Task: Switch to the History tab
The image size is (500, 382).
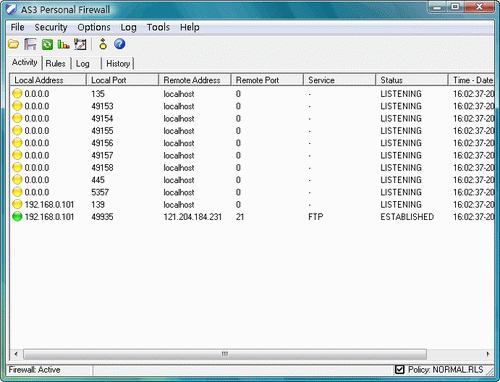Action: pos(118,63)
